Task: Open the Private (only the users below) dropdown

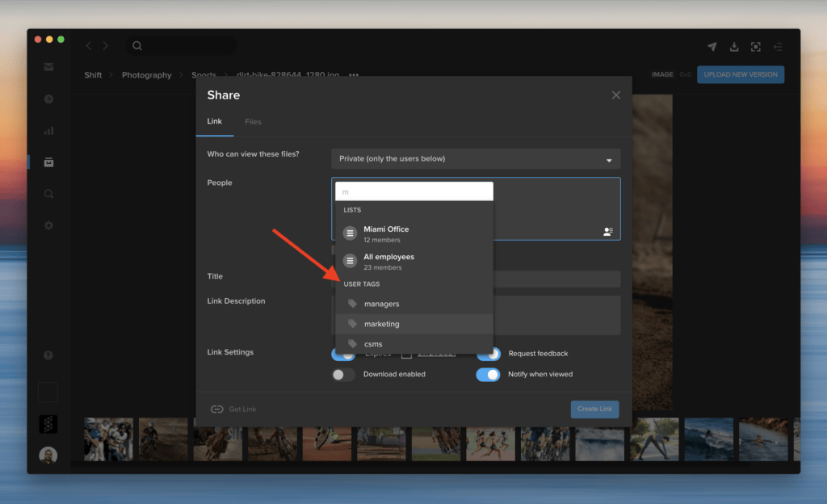Action: point(475,158)
